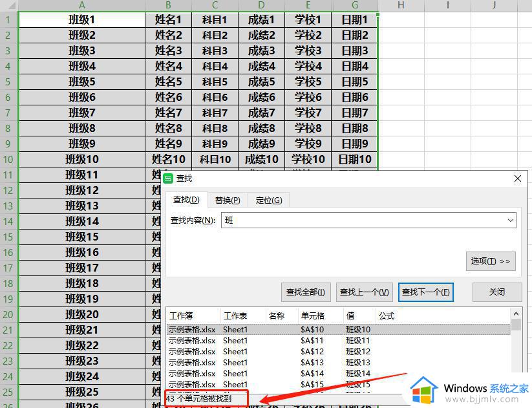
Task: Click the 单元格 column header in results
Action: click(x=321, y=316)
